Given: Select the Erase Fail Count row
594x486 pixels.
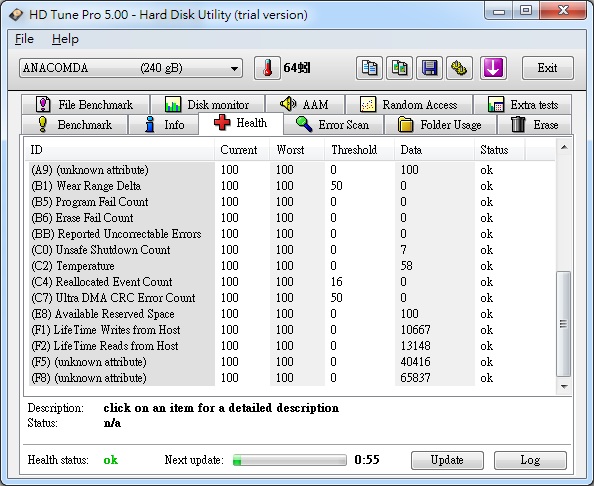Looking at the screenshot, I should click(292, 218).
